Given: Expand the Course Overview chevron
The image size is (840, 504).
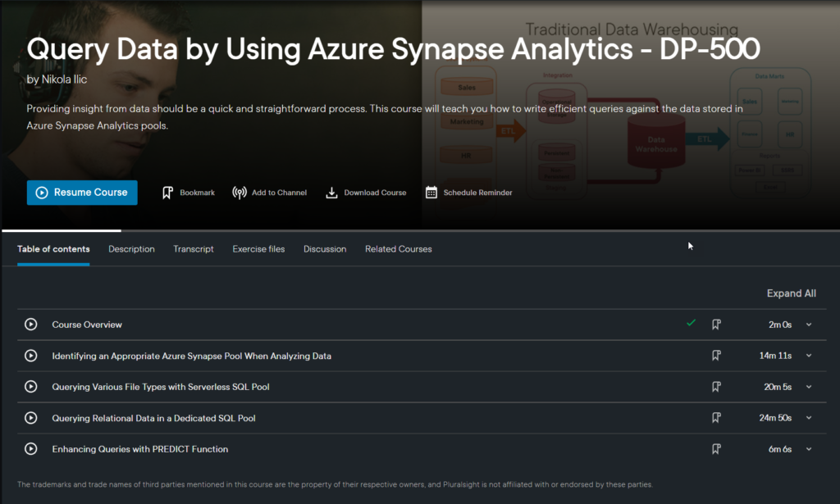Looking at the screenshot, I should point(809,325).
